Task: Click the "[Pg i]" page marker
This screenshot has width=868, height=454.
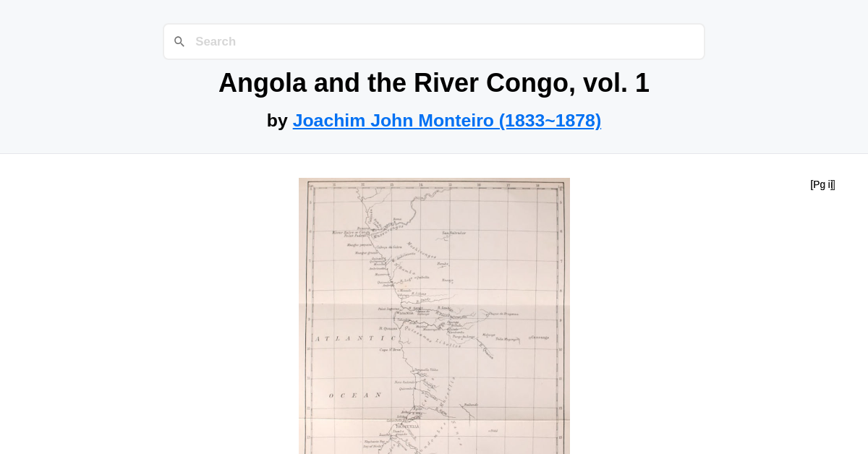Action: click(822, 184)
